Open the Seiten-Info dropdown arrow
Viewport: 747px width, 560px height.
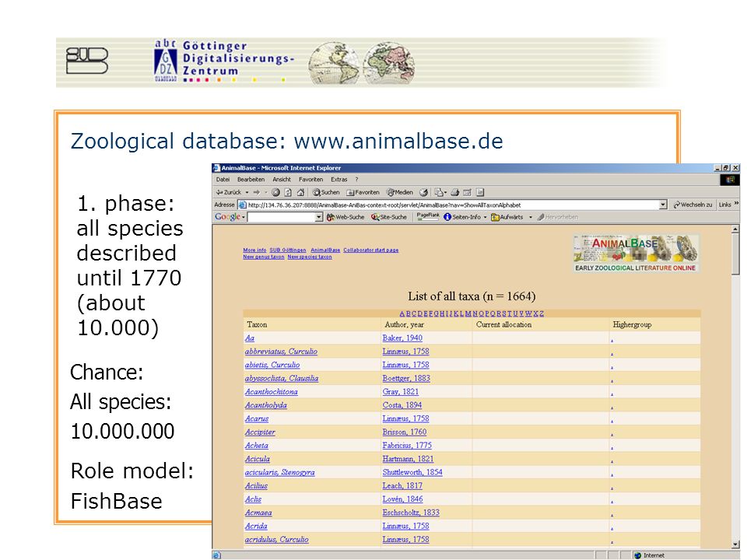tap(485, 217)
